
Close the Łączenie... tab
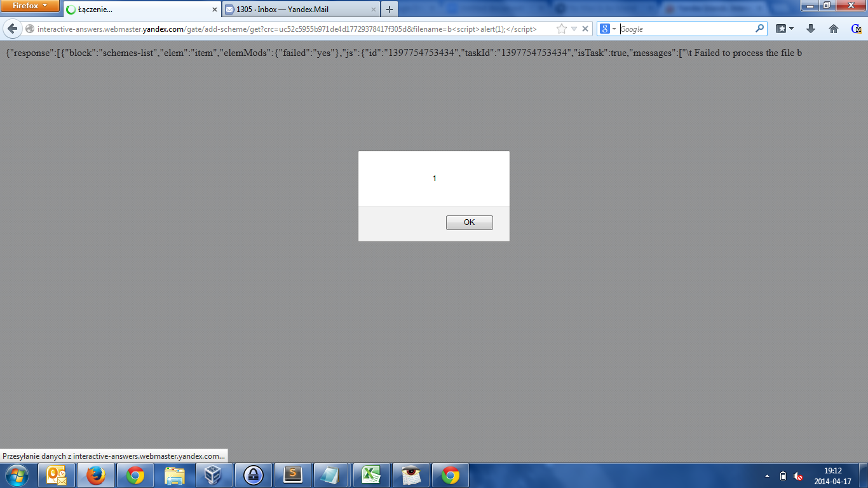[214, 10]
